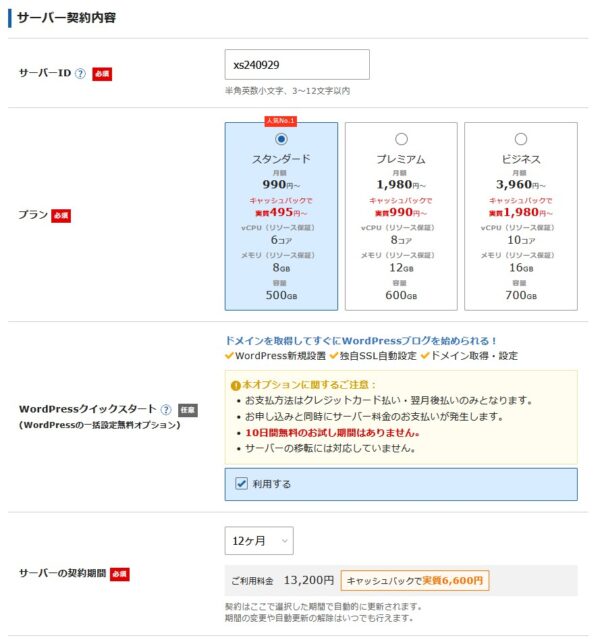Click the プレミアム plan 1,980円 price
This screenshot has height=640, width=602.
(401, 184)
